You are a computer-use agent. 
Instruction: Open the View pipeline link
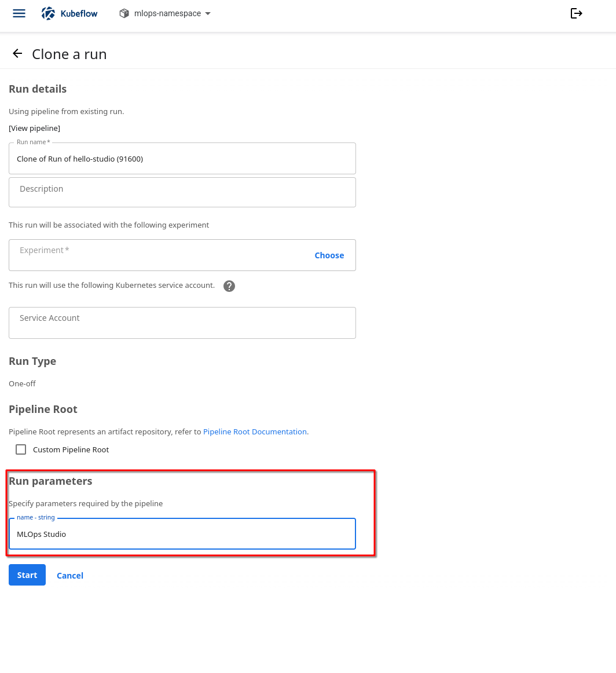tap(34, 129)
